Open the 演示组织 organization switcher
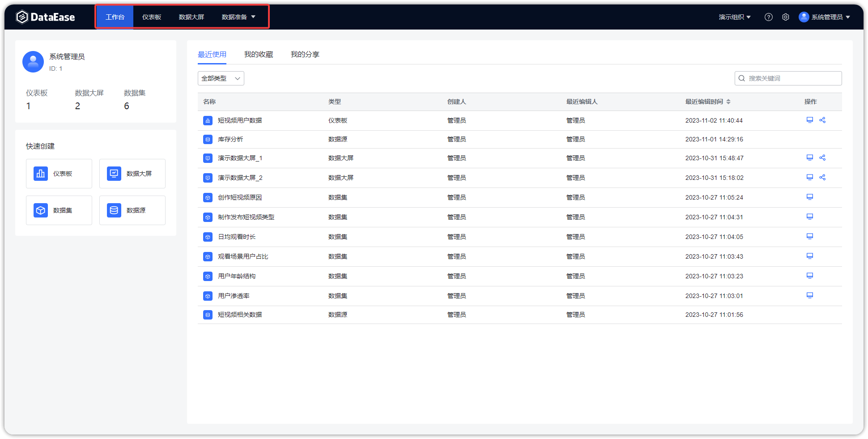 tap(734, 17)
